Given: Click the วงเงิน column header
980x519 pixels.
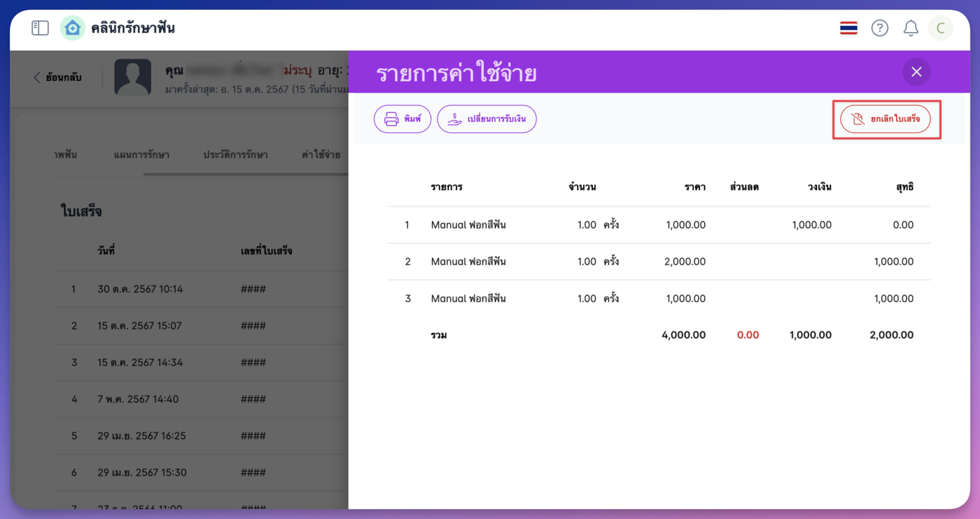Looking at the screenshot, I should pyautogui.click(x=819, y=187).
